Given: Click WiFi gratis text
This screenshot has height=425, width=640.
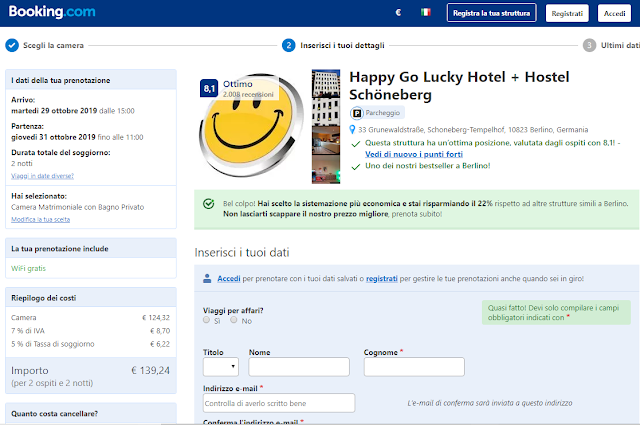Looking at the screenshot, I should (x=29, y=268).
